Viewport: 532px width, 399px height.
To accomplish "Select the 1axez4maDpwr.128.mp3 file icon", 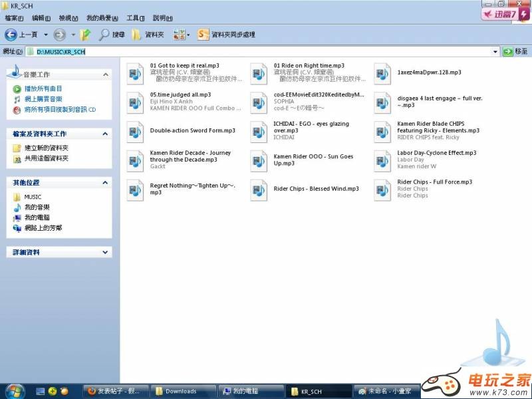I will [x=382, y=73].
